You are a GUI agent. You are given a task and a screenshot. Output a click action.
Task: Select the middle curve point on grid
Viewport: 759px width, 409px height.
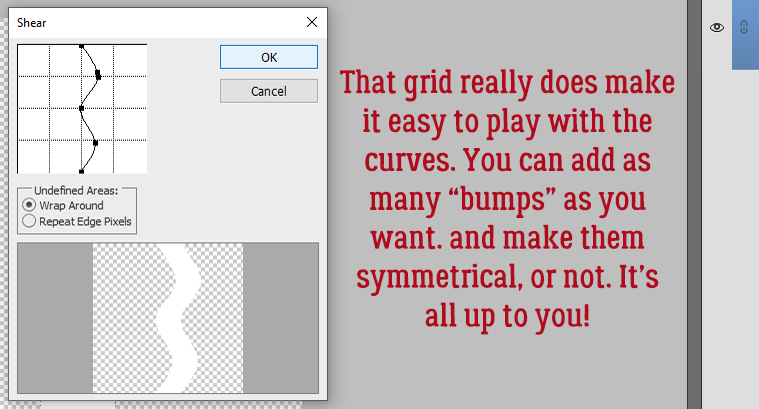tap(81, 108)
